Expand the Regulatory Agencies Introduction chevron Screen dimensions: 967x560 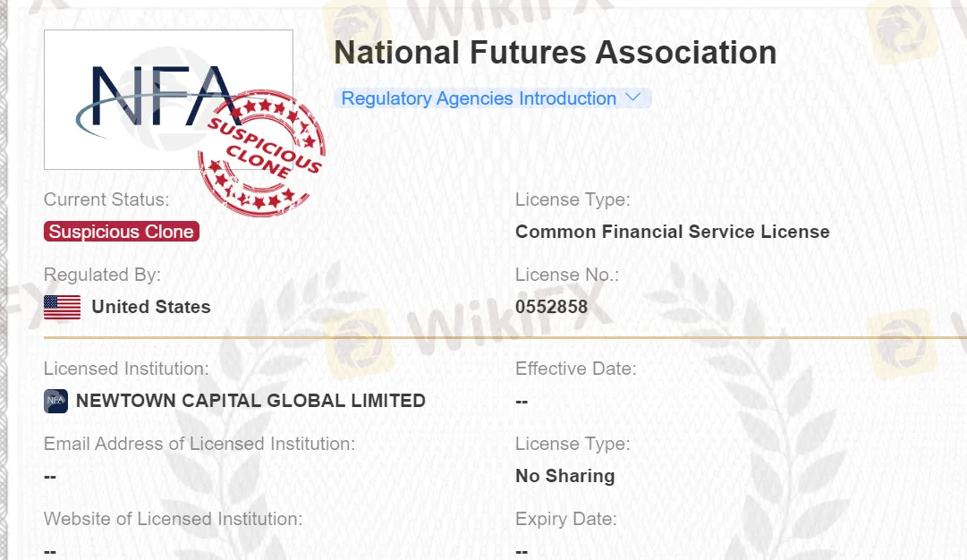[633, 98]
